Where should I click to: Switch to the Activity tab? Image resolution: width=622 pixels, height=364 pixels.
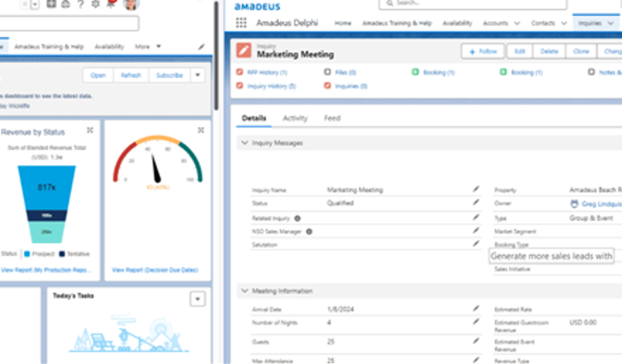[295, 118]
